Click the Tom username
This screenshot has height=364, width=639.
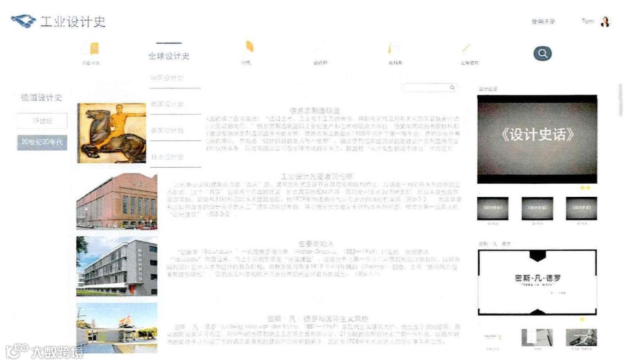click(x=588, y=21)
